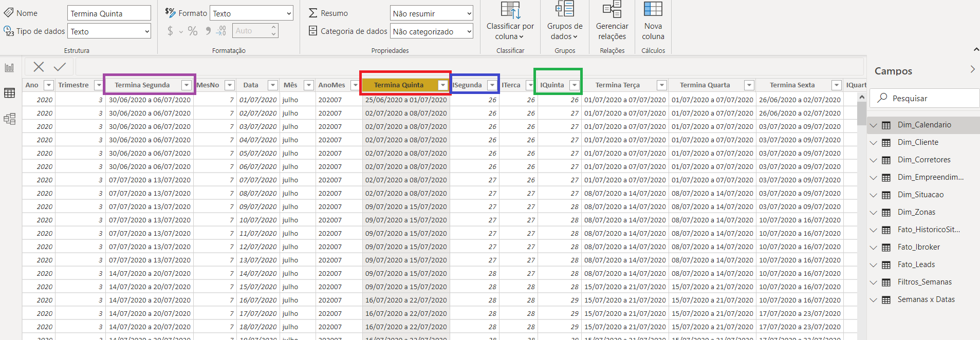Screen dimensions: 980x340
Task: Click Gerenciar relações button
Action: [x=612, y=21]
